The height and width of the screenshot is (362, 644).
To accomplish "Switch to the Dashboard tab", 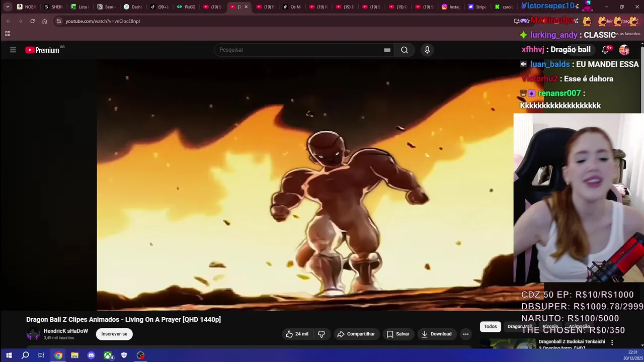I will tap(133, 7).
